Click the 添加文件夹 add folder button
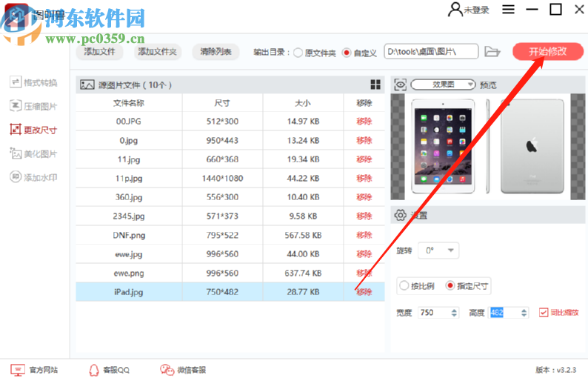 158,52
